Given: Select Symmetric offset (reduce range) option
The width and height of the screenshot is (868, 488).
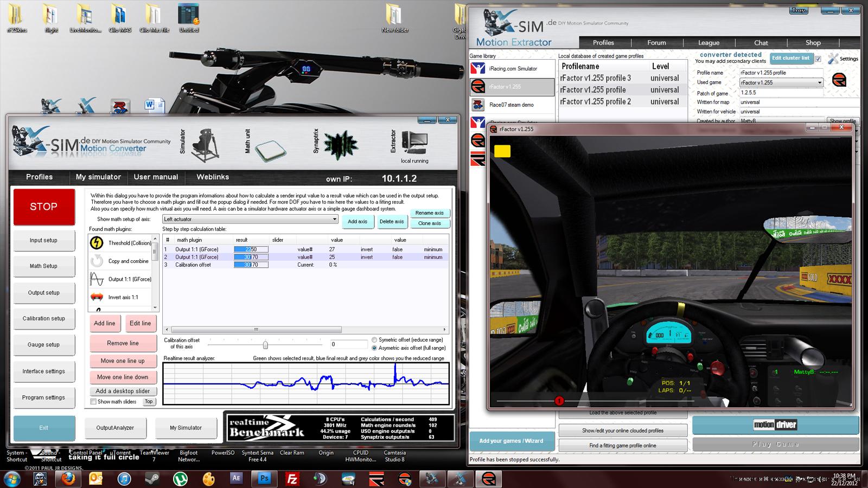Looking at the screenshot, I should 374,340.
